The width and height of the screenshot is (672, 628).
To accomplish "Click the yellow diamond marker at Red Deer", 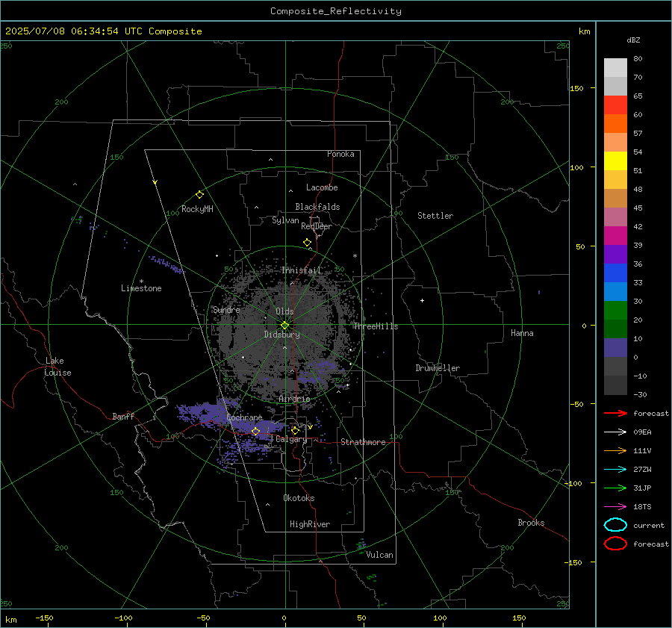I will tap(307, 243).
